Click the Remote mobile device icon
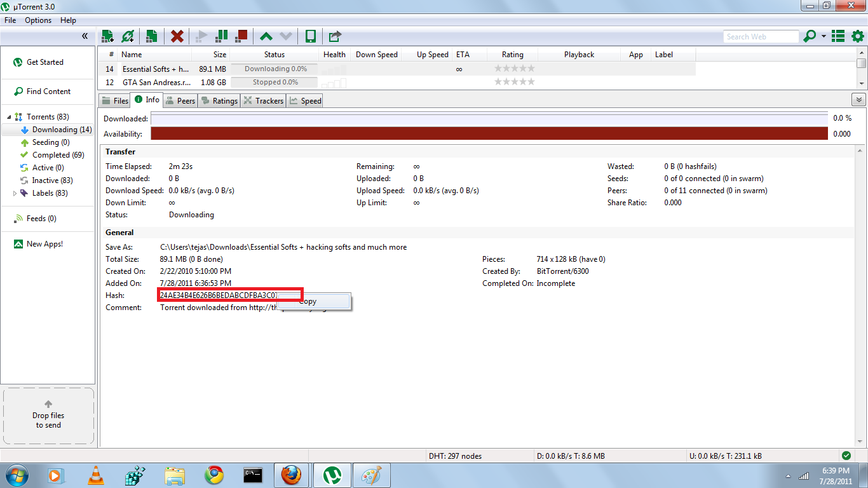Screen dimensions: 868x488 tap(310, 36)
